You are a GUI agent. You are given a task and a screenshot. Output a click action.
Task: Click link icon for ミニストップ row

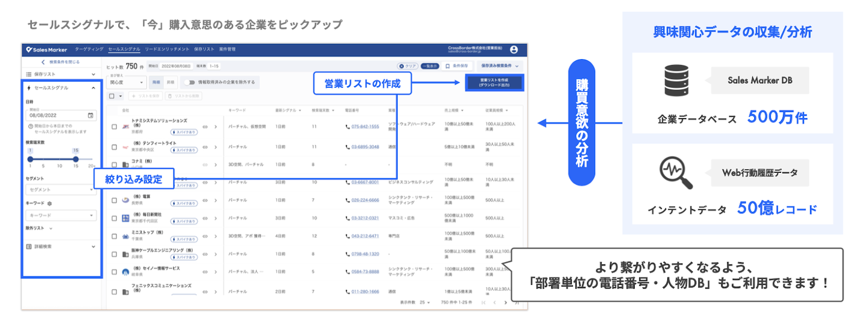(205, 235)
